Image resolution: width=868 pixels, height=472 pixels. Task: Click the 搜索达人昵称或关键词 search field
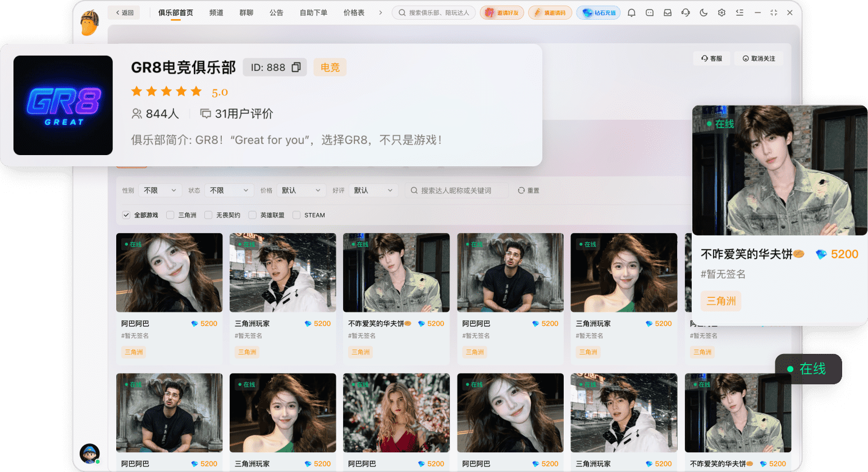point(456,190)
